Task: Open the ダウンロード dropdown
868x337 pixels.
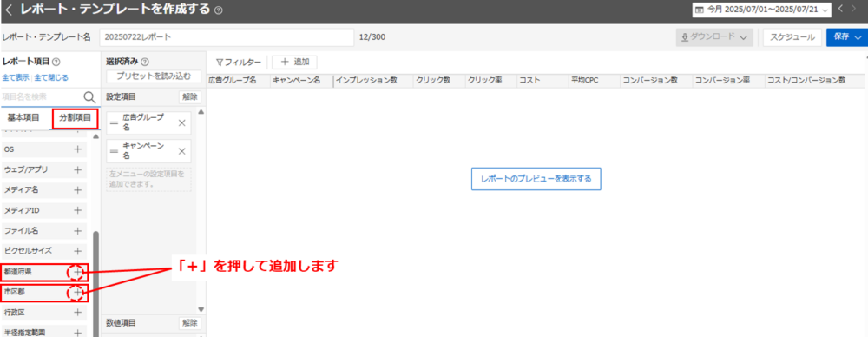Action: (715, 37)
